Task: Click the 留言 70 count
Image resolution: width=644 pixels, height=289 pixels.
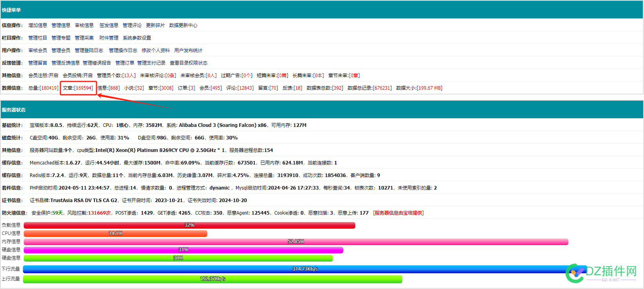Action: pyautogui.click(x=268, y=88)
